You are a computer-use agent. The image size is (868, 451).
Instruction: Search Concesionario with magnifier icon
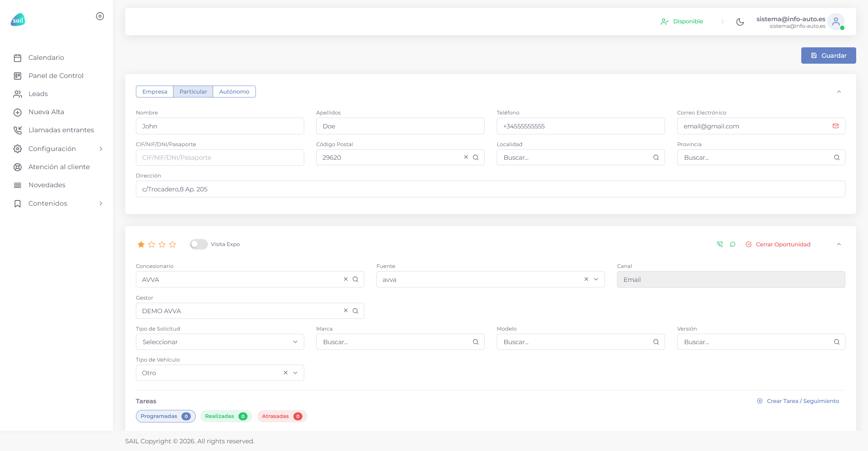(x=355, y=279)
